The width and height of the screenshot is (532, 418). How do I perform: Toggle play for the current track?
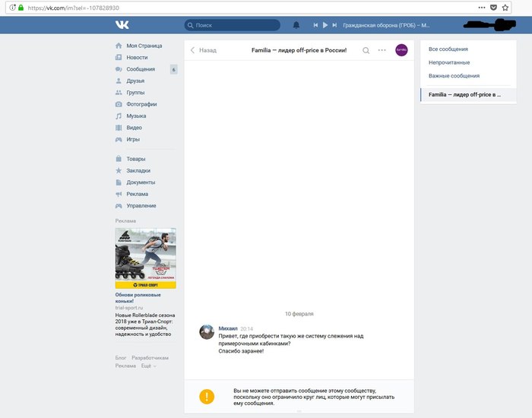coord(325,25)
